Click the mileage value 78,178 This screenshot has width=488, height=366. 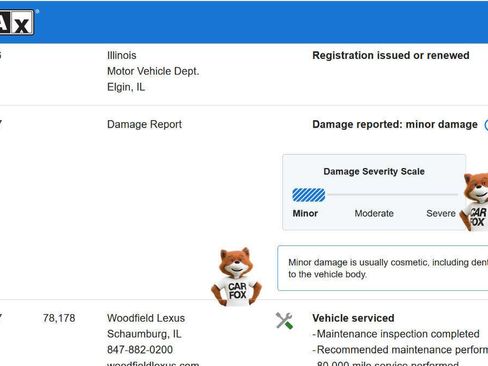[x=59, y=318]
